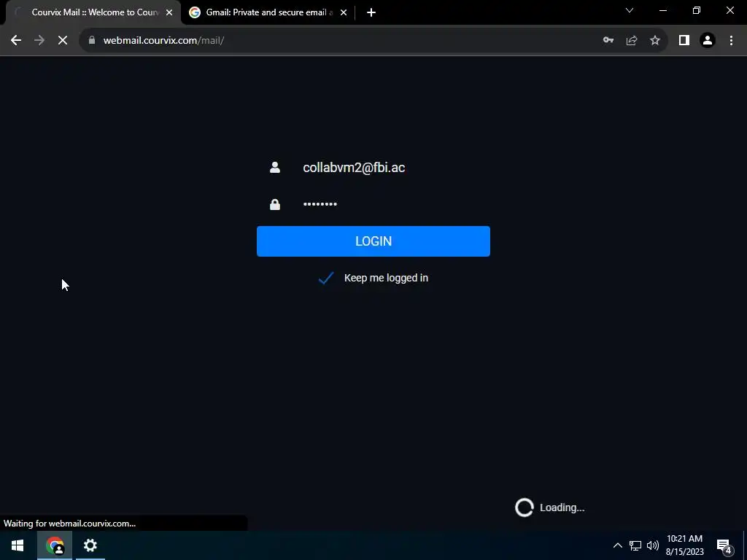The width and height of the screenshot is (747, 560).
Task: Click the address bar URL
Action: tap(163, 41)
